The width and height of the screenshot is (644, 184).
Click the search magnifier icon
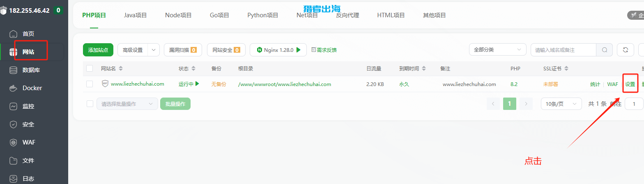click(x=605, y=50)
